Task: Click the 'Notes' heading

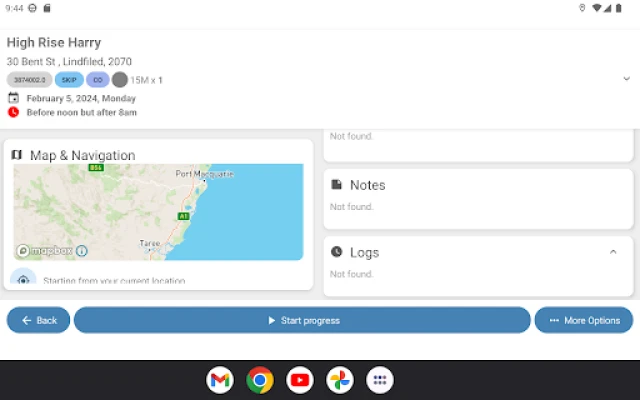Action: pyautogui.click(x=368, y=185)
